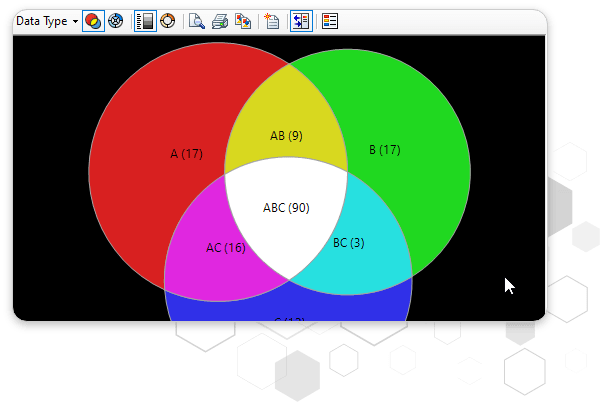Copy the chart image icon

(x=243, y=21)
